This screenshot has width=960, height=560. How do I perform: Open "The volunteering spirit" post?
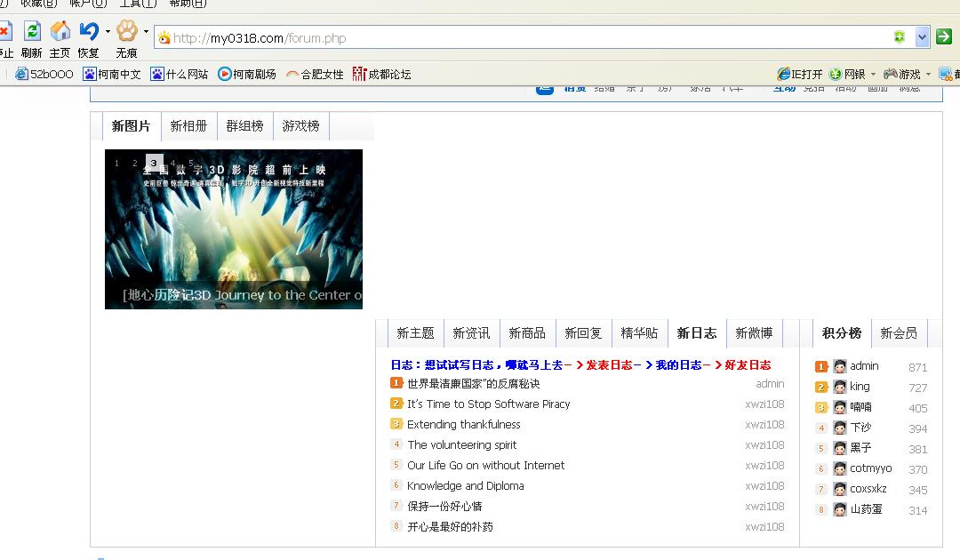(462, 445)
